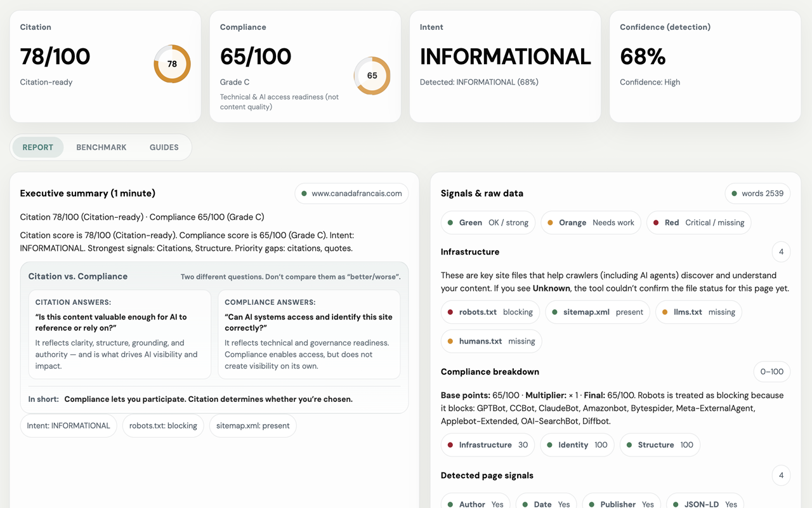The image size is (812, 508).
Task: Toggle the Red Critical/missing legend filter
Action: (x=698, y=222)
